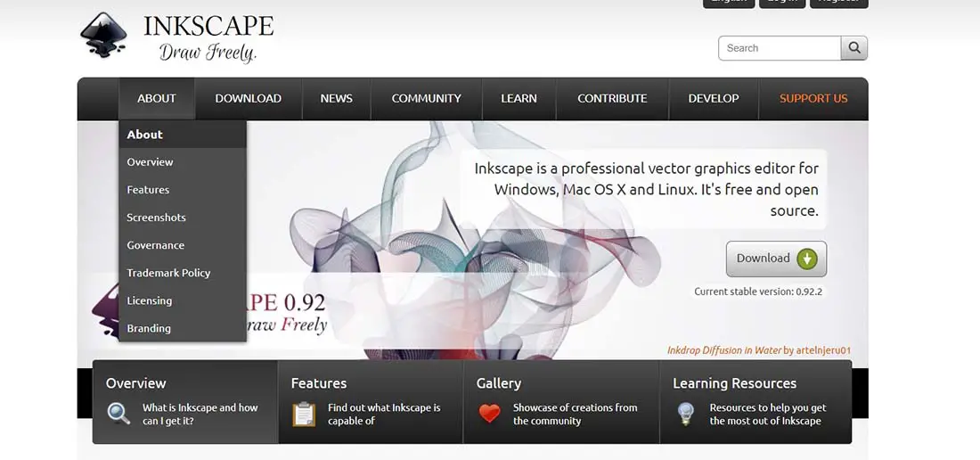The height and width of the screenshot is (460, 980).
Task: Click the magnifying glass search button
Action: [x=853, y=48]
